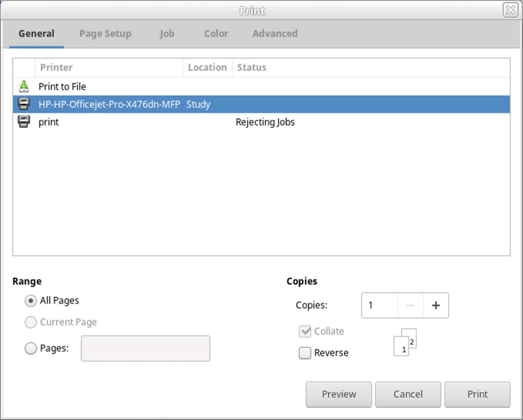Click the HP Officejet printer icon
Screen dimensions: 523x420
tap(24, 104)
